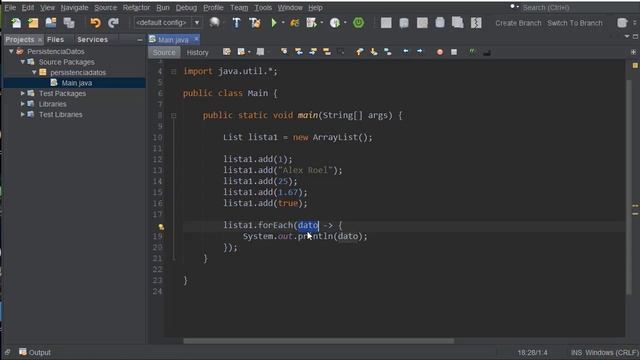Click the Last Edit icon in the editor toolbar
Image resolution: width=640 pixels, height=360 pixels.
227,52
